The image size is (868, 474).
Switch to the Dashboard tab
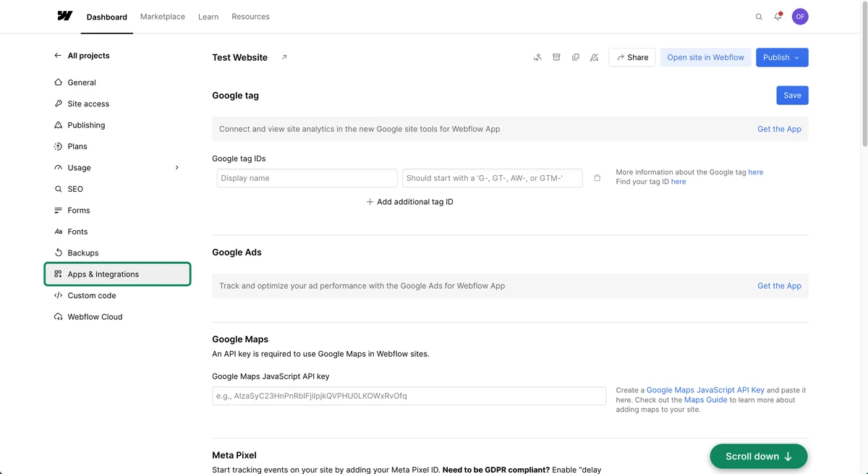[106, 17]
